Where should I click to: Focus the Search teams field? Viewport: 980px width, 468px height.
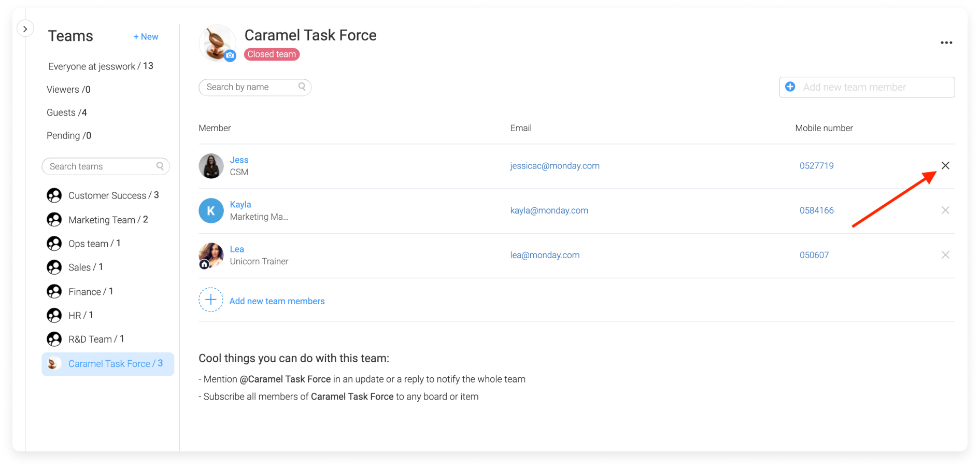[x=106, y=166]
